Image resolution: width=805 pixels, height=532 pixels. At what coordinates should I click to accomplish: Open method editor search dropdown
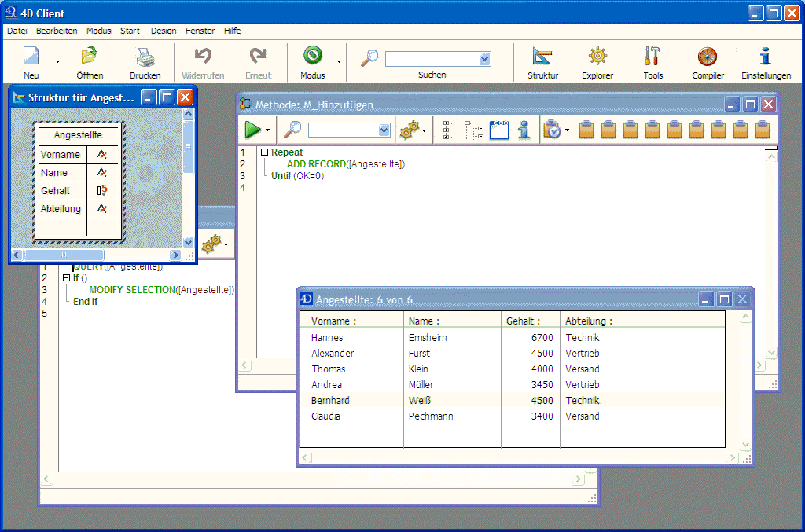384,130
